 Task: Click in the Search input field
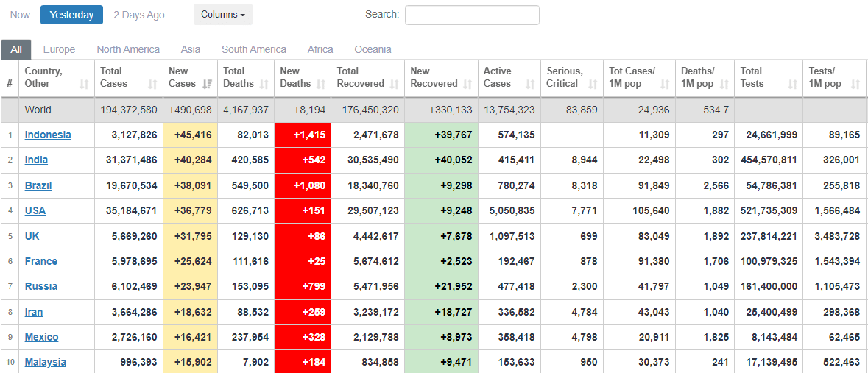[x=472, y=15]
